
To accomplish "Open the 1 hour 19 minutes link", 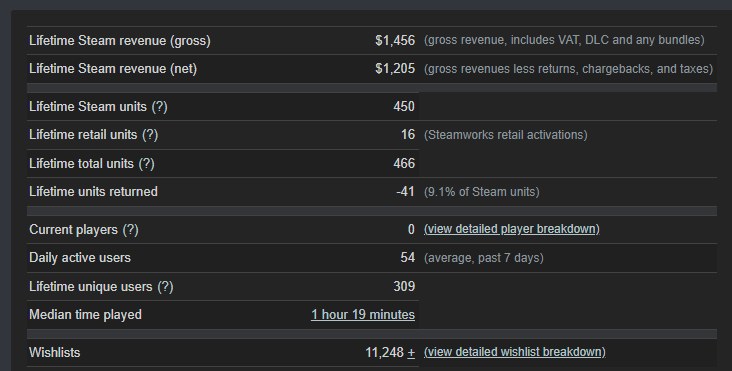I will pyautogui.click(x=363, y=315).
